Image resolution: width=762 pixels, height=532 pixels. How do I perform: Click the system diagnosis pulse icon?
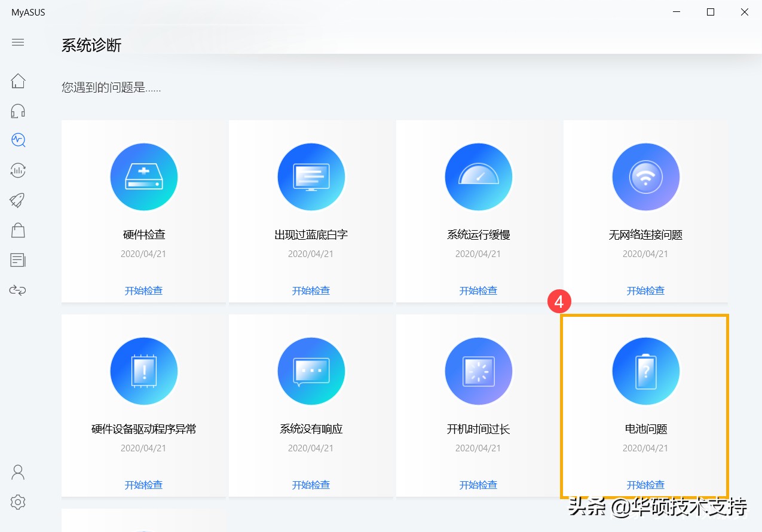pyautogui.click(x=17, y=140)
